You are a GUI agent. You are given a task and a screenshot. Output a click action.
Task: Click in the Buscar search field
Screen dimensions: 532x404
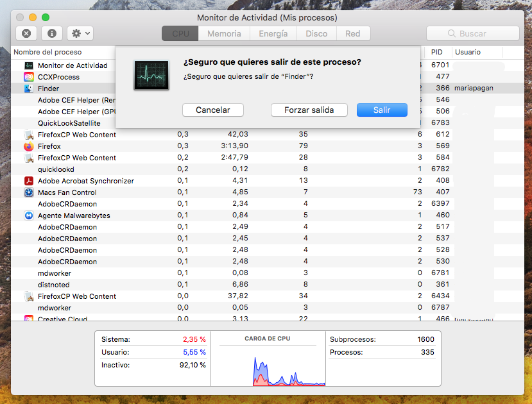tap(473, 33)
